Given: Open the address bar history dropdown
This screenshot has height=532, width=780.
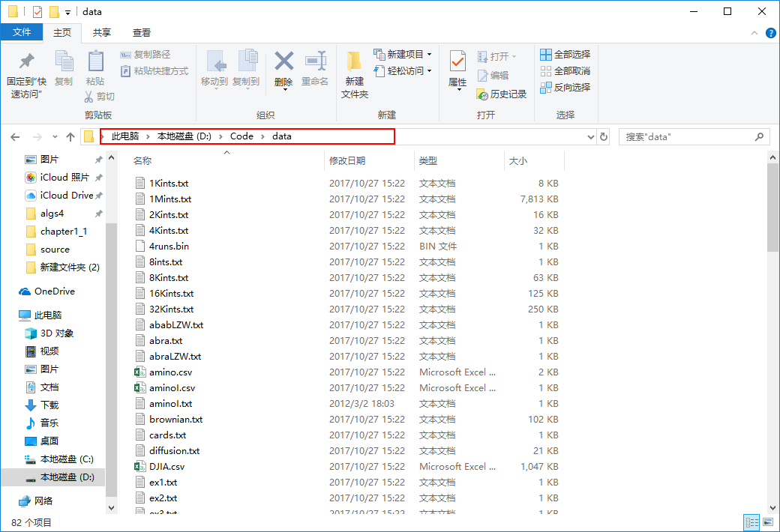Looking at the screenshot, I should point(589,136).
